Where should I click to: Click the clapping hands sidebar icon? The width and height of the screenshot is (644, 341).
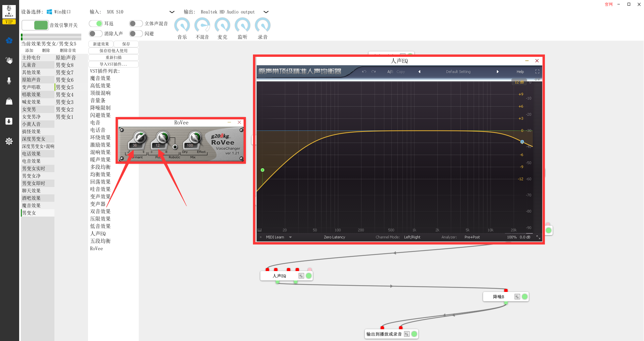click(9, 61)
